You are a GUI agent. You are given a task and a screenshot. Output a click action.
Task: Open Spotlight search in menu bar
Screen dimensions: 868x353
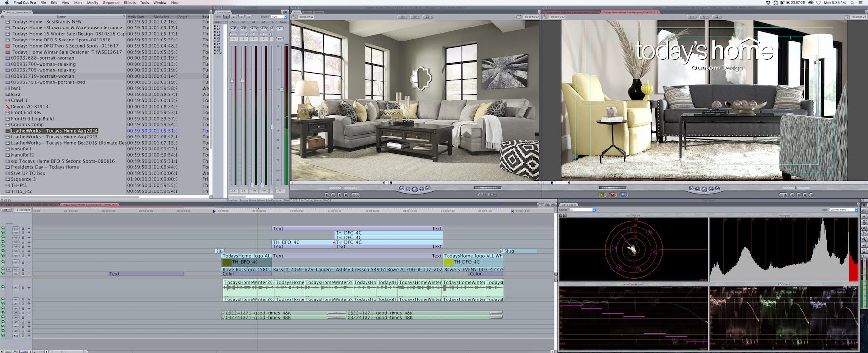tap(851, 2)
